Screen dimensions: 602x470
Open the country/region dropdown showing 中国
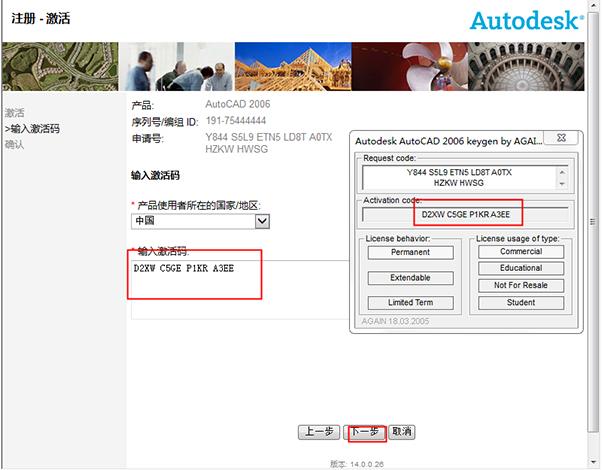200,221
